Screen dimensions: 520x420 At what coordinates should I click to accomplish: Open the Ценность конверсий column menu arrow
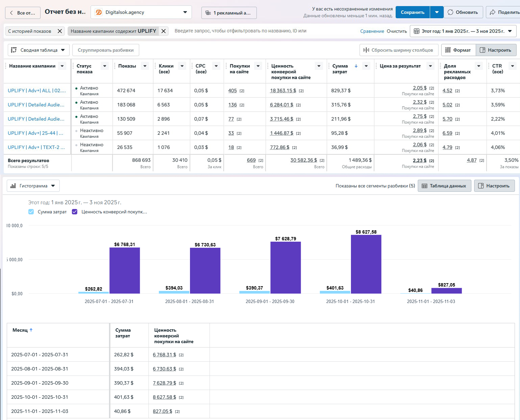pyautogui.click(x=319, y=66)
